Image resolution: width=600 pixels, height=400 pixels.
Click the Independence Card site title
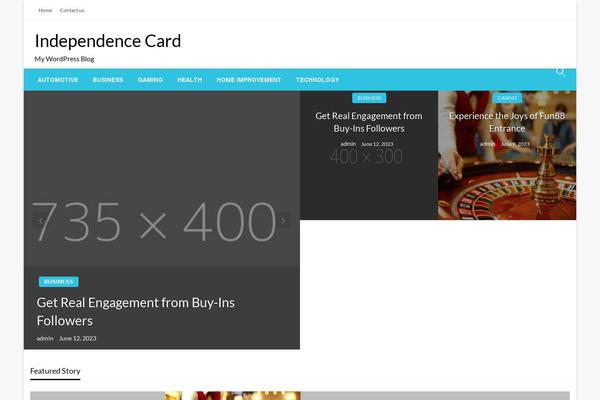coord(108,41)
